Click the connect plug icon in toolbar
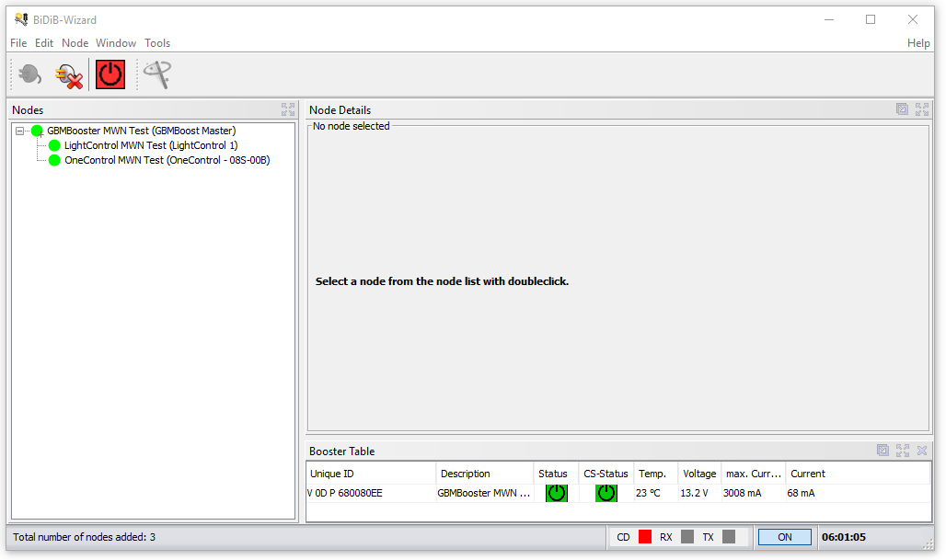Viewport: 946px width, 560px height. [29, 74]
